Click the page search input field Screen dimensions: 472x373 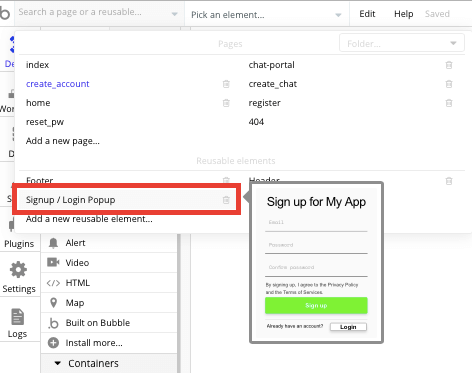coord(99,13)
